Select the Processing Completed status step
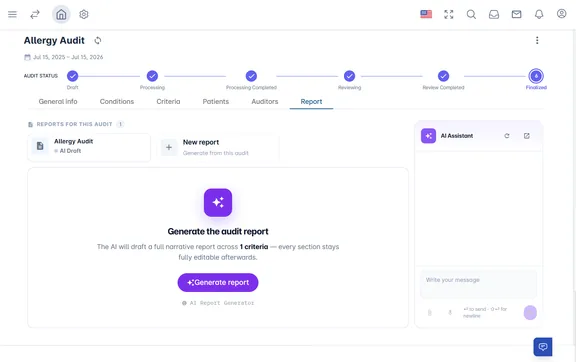Image resolution: width=576 pixels, height=362 pixels. tap(251, 76)
